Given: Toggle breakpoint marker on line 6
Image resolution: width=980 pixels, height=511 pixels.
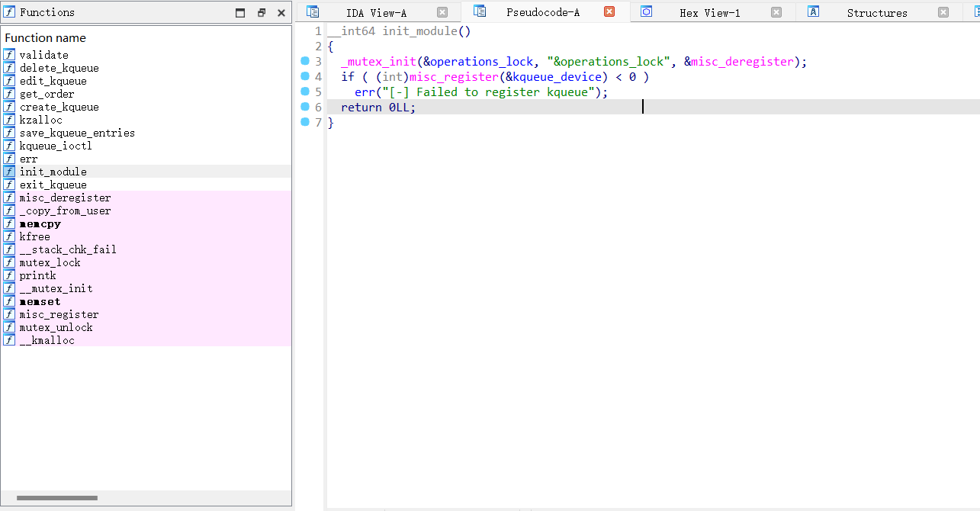Looking at the screenshot, I should pos(305,107).
